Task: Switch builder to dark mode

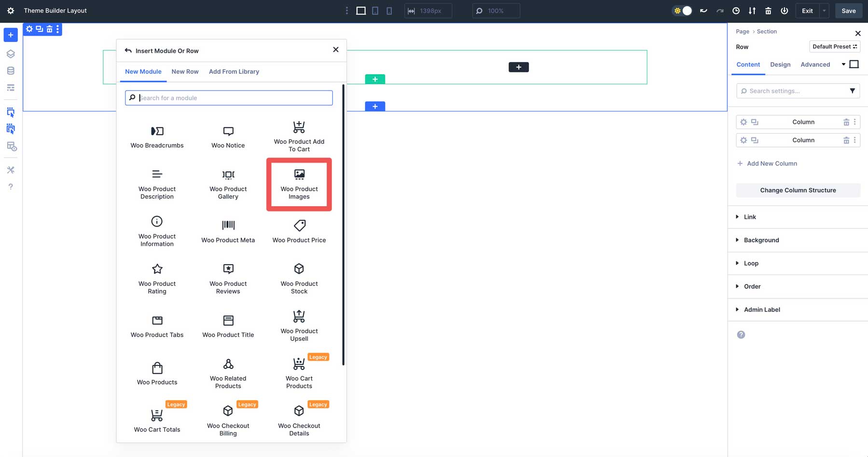Action: coord(682,10)
